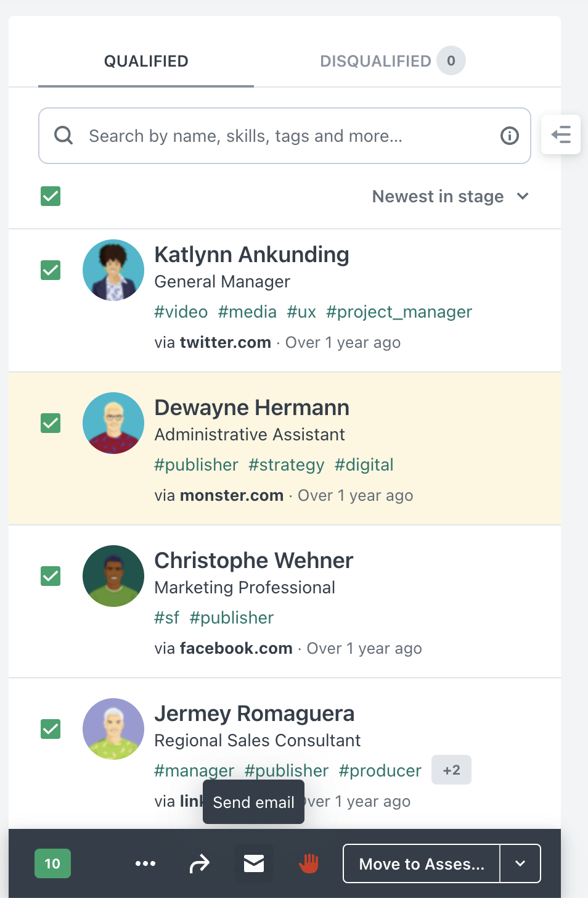Expand the +2 hidden tags on Jermey Romaguera
Screen dimensions: 588x898
pos(451,770)
